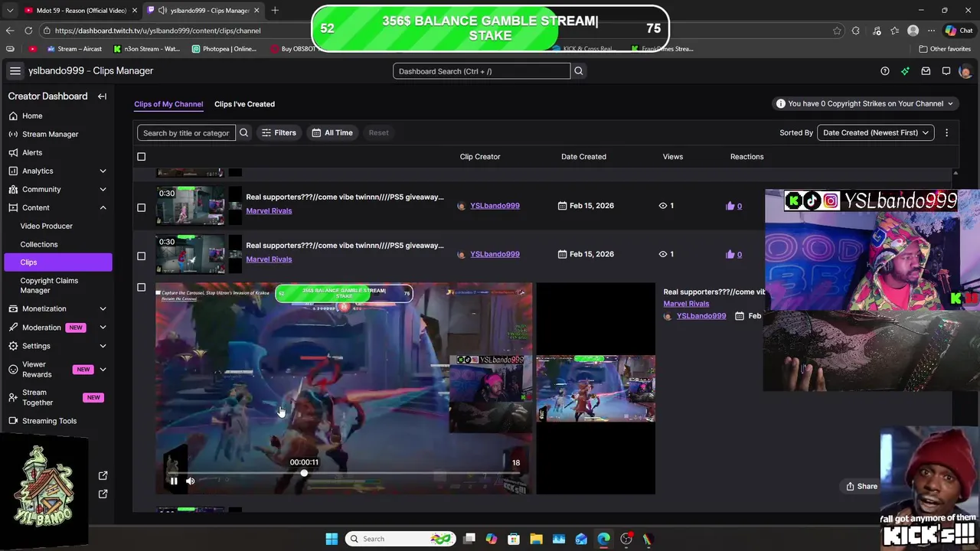980x551 pixels.
Task: Click the clip search magnifier icon
Action: [x=243, y=132]
